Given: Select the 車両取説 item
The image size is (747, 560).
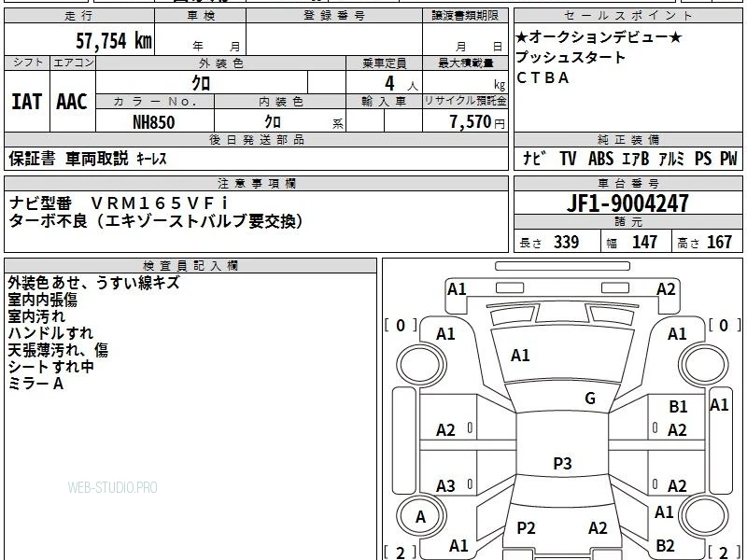Looking at the screenshot, I should [97, 159].
